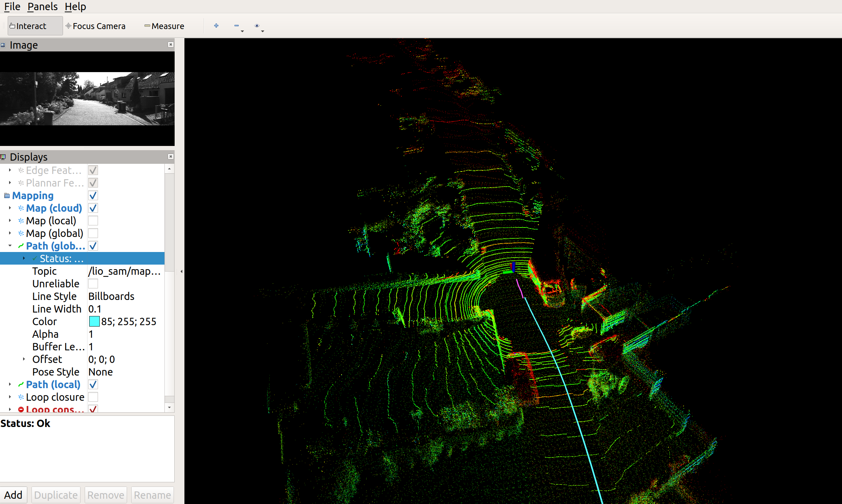Click the Duplicate button
Screen dimensions: 842x504
tap(56, 495)
